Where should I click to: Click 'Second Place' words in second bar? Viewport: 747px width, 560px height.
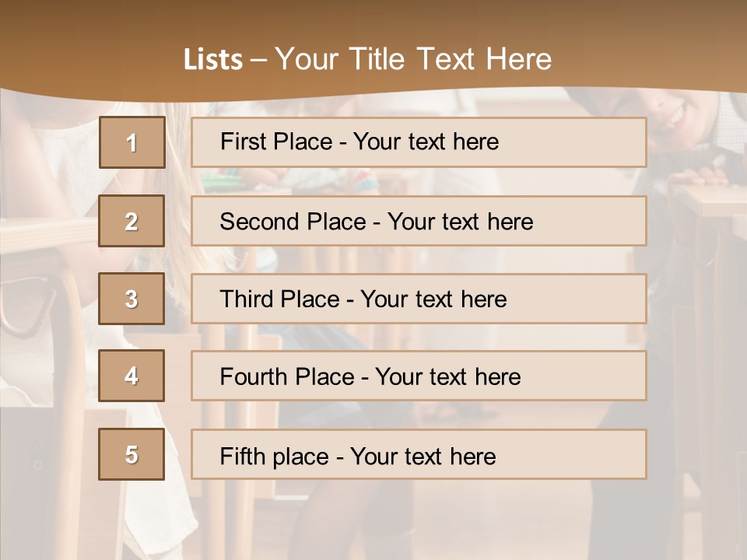pyautogui.click(x=293, y=222)
